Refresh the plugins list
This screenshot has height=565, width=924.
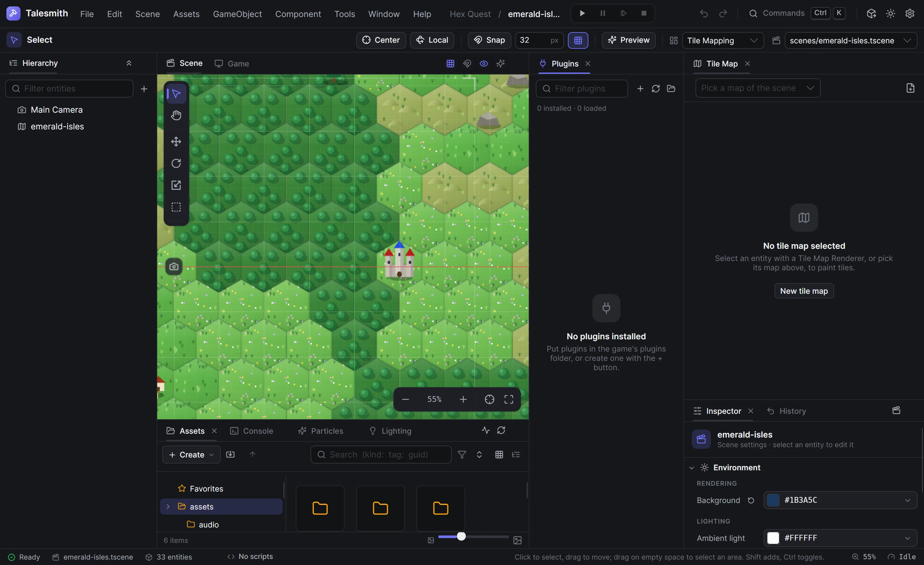pyautogui.click(x=655, y=89)
